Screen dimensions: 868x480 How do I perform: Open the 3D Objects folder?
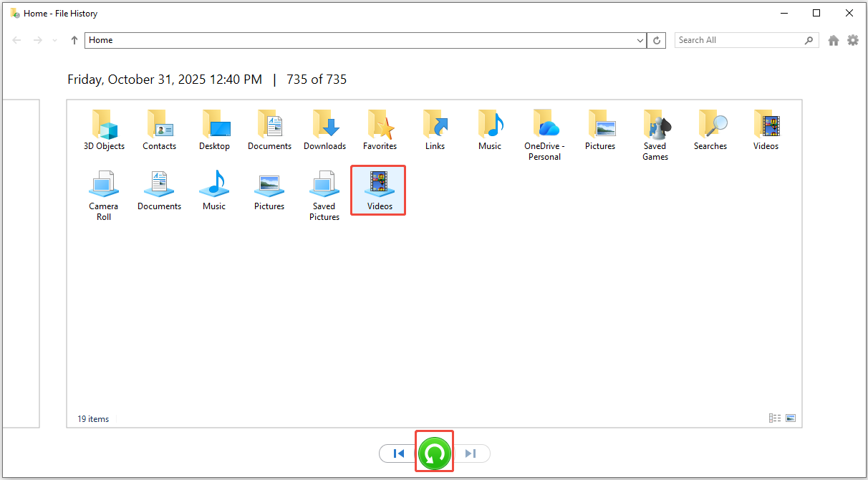104,129
